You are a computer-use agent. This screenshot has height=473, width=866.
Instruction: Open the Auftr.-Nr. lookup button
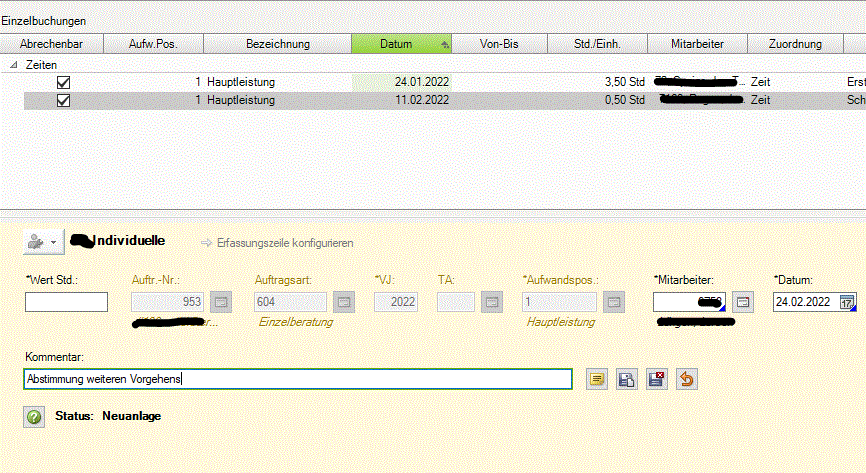point(221,302)
